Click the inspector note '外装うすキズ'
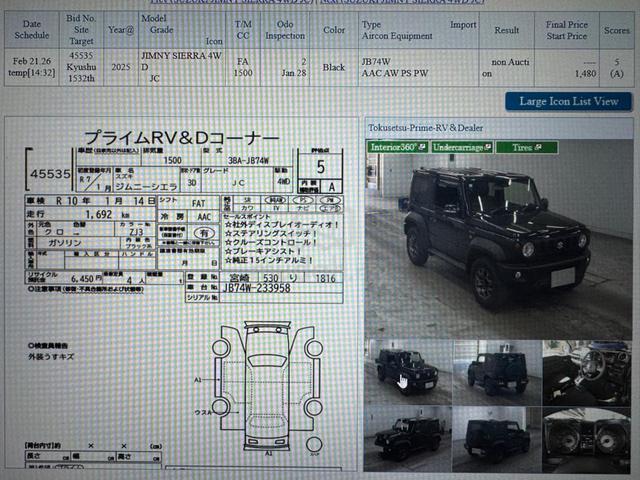 click(x=51, y=357)
